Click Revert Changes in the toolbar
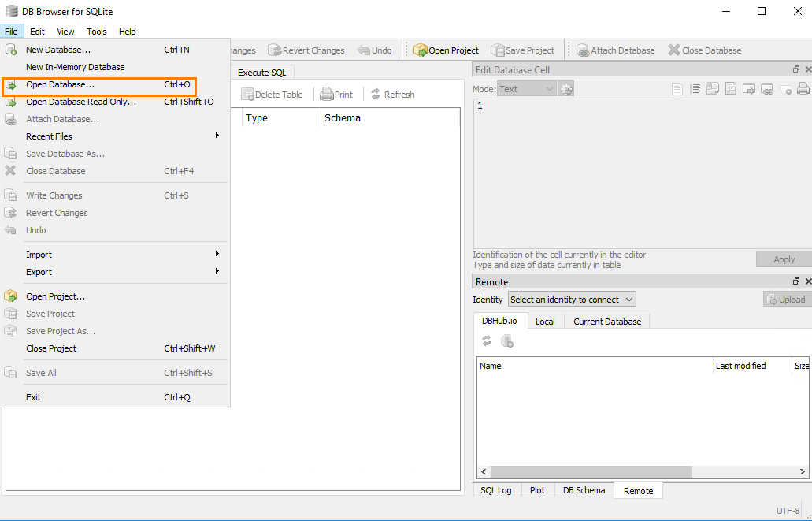Image resolution: width=812 pixels, height=521 pixels. pos(306,50)
